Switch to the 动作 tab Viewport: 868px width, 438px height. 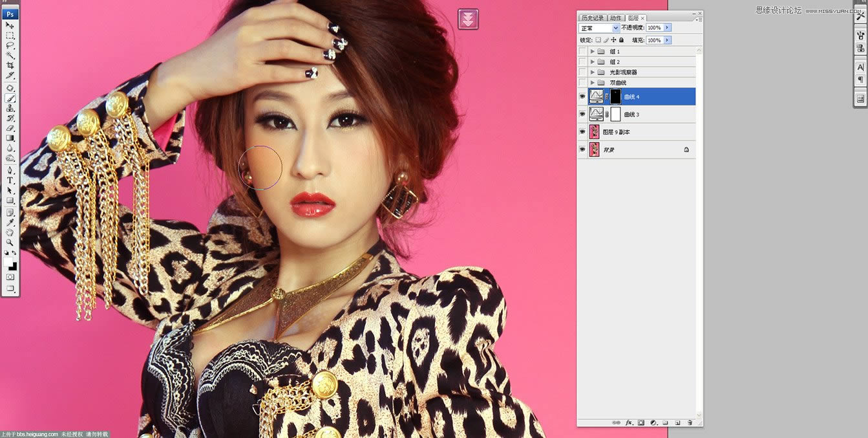[x=615, y=17]
